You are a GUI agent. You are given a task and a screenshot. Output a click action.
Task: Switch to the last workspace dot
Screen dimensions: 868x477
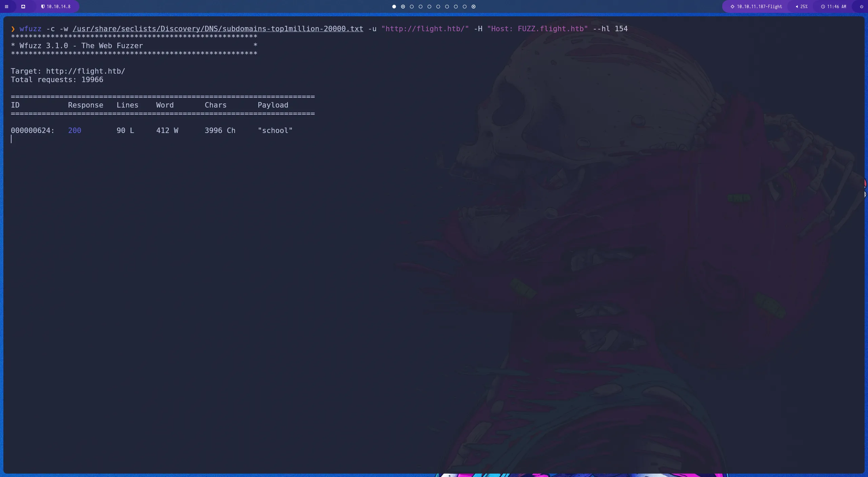point(473,6)
